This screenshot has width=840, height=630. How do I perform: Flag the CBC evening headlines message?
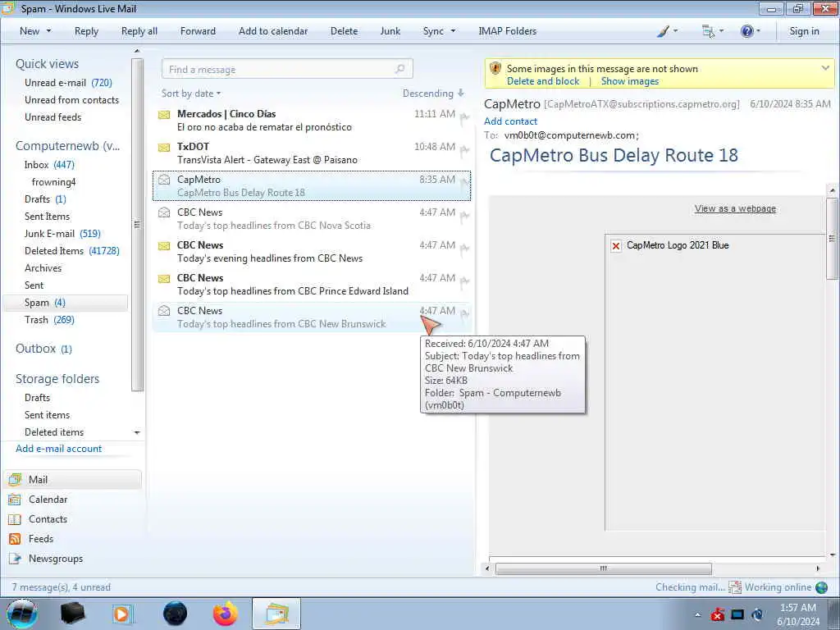(464, 249)
